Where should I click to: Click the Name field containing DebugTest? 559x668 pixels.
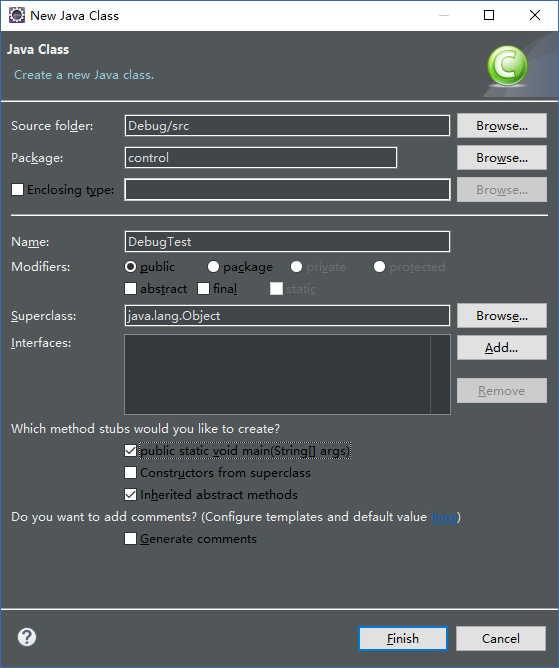point(287,242)
